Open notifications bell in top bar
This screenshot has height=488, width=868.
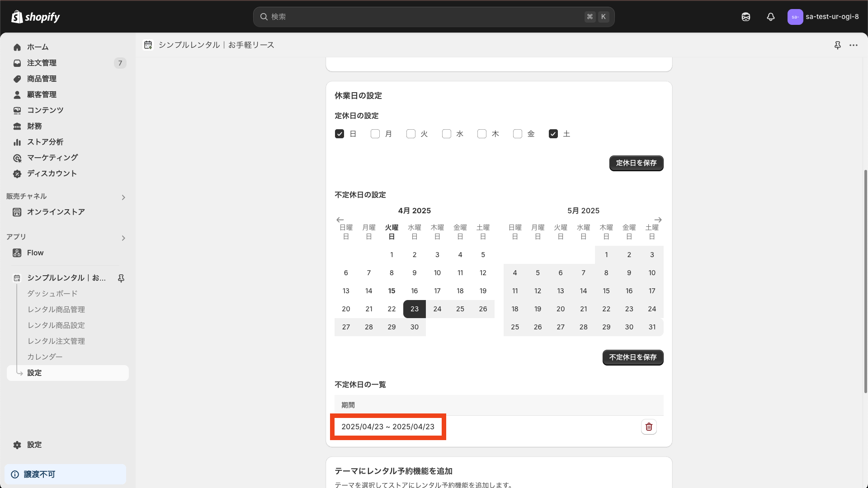pos(771,17)
